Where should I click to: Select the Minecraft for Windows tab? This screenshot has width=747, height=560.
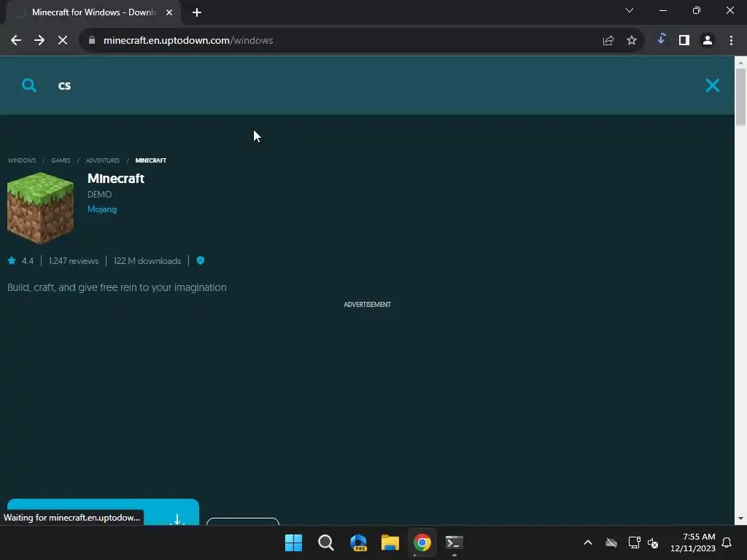(x=93, y=12)
